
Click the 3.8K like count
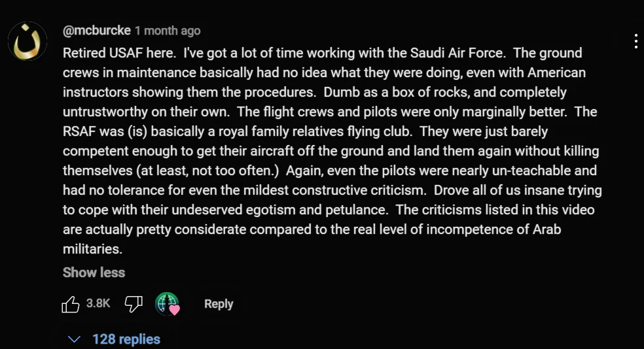pos(98,304)
